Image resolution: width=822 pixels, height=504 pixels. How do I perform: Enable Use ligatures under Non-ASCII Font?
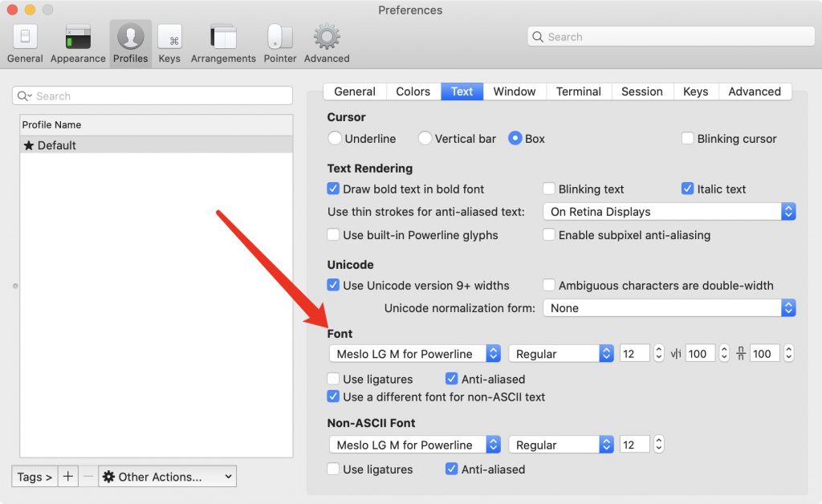pos(333,469)
